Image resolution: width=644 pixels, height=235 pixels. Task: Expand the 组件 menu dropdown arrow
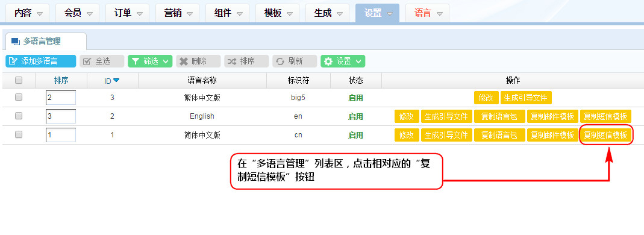click(x=239, y=13)
